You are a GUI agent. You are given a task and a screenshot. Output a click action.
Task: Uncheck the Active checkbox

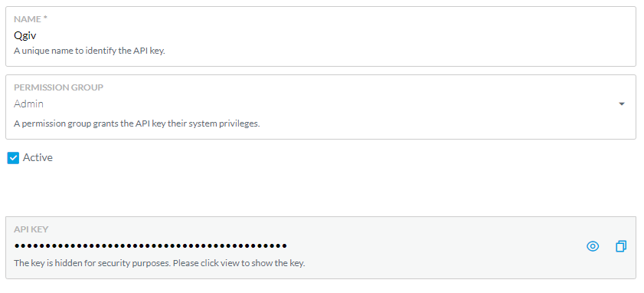[x=13, y=158]
